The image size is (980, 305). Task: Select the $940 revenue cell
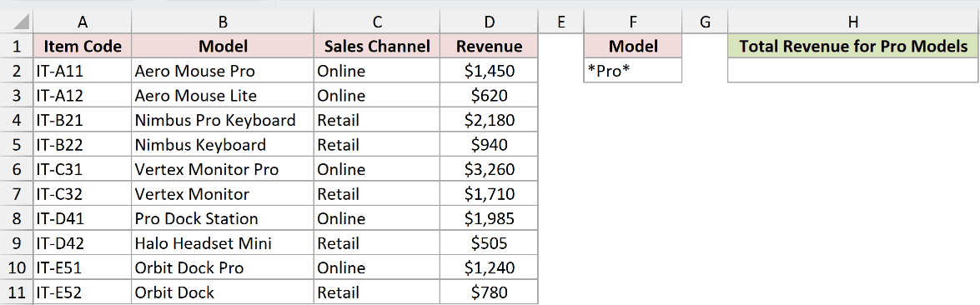490,145
